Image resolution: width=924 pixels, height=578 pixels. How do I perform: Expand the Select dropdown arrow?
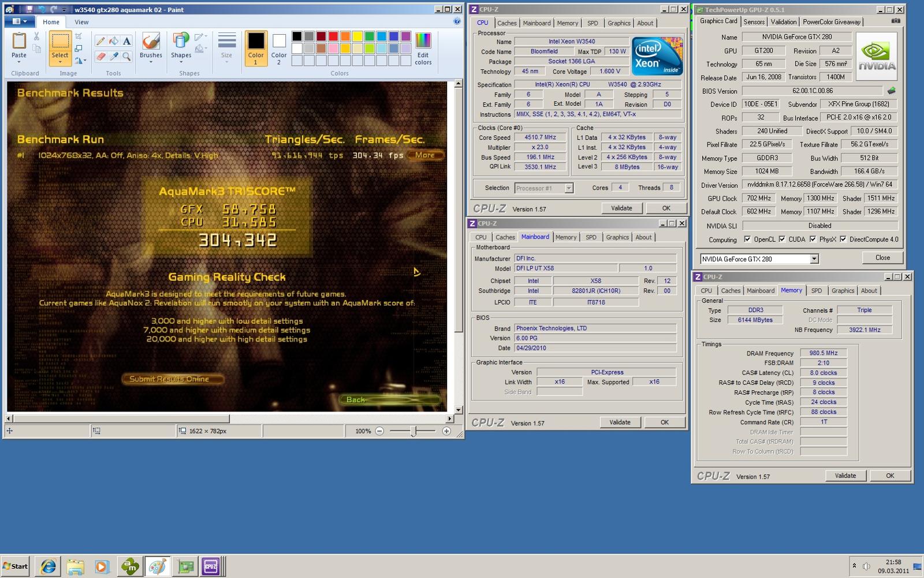coord(60,62)
